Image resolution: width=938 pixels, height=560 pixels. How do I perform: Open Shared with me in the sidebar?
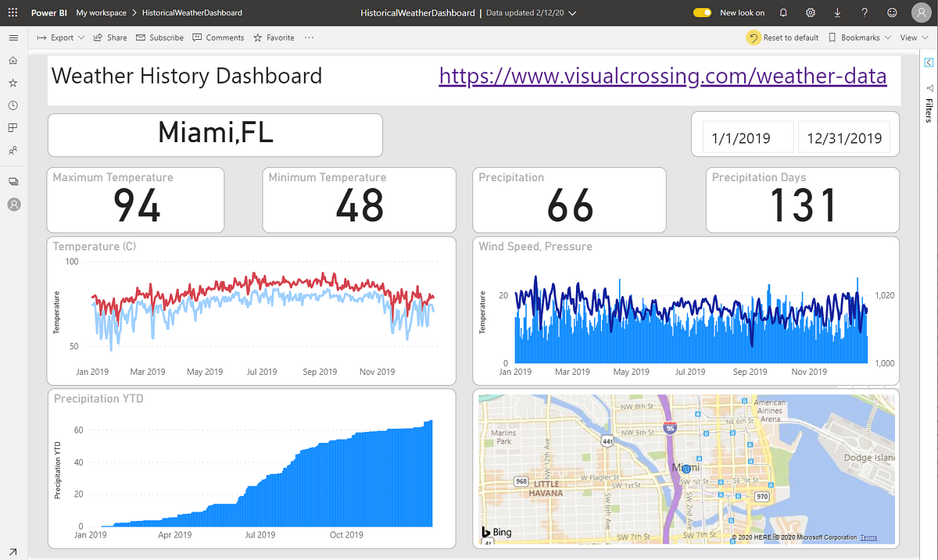(x=13, y=150)
